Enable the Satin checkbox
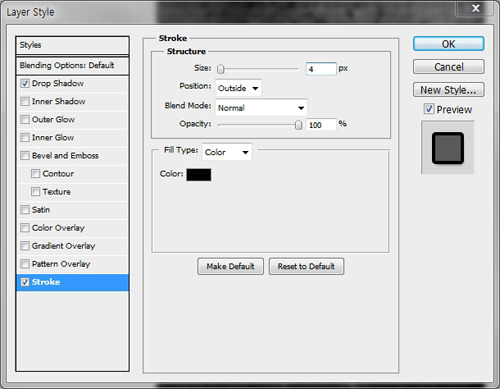 pyautogui.click(x=25, y=210)
